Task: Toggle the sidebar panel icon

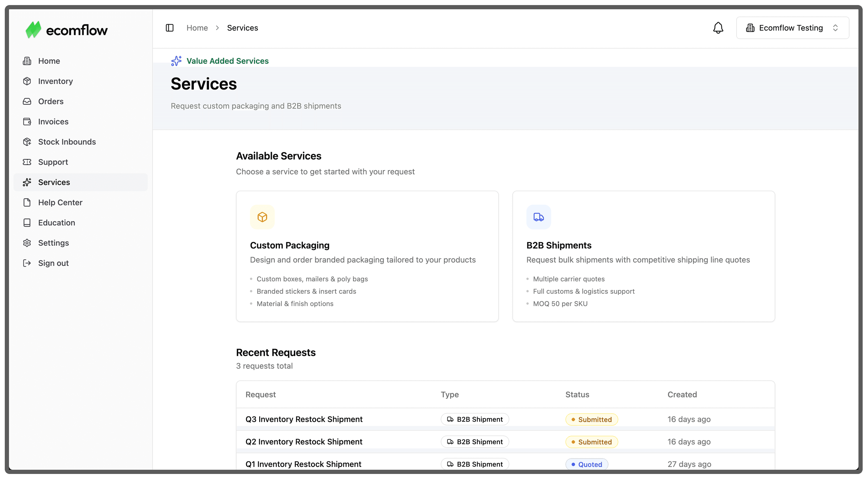Action: (x=169, y=28)
